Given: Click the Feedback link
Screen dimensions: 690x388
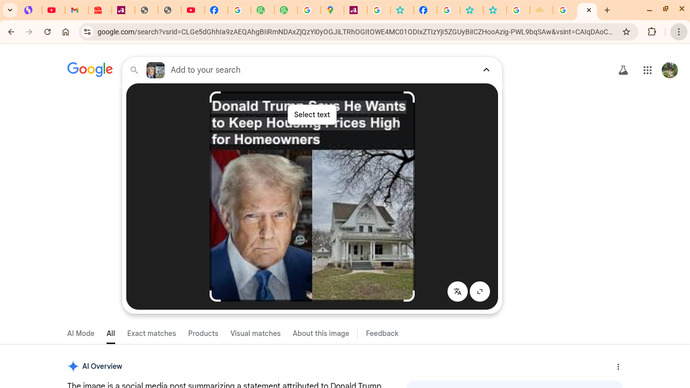Looking at the screenshot, I should click(x=382, y=333).
